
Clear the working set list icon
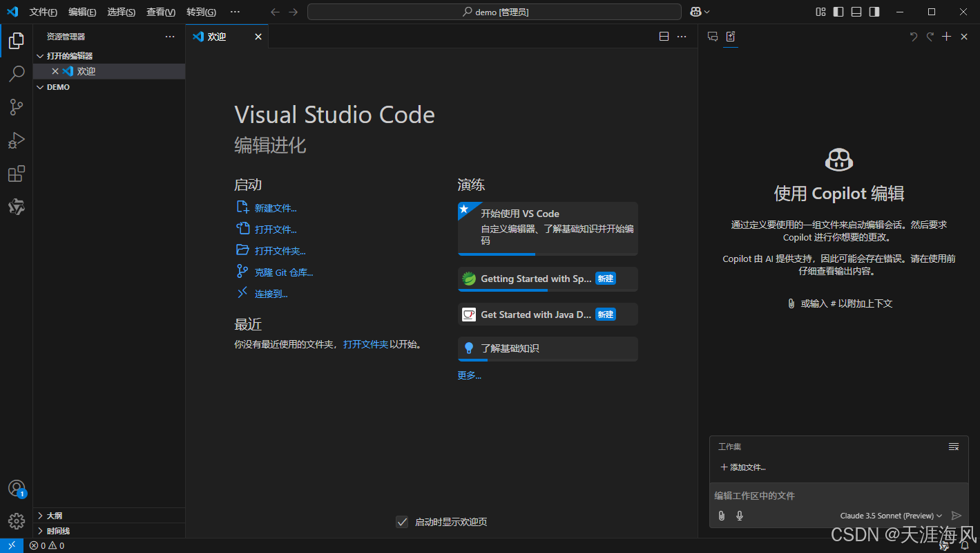tap(954, 447)
